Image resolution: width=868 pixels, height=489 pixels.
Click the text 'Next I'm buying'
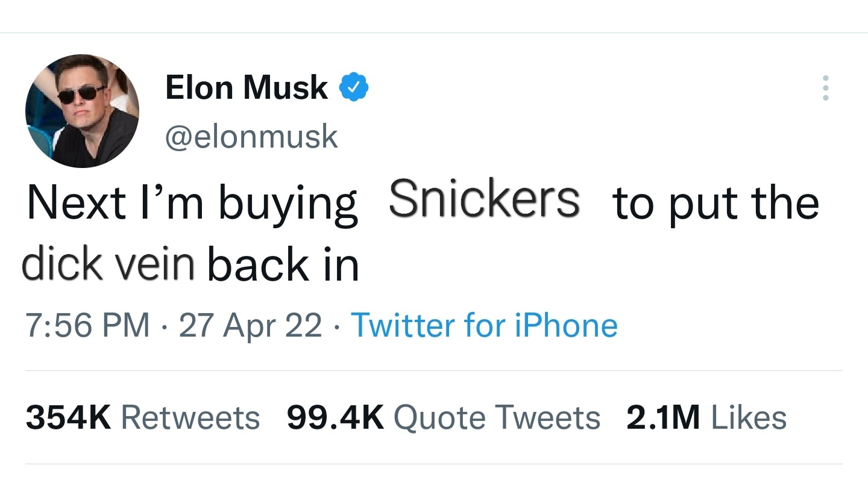(x=192, y=204)
